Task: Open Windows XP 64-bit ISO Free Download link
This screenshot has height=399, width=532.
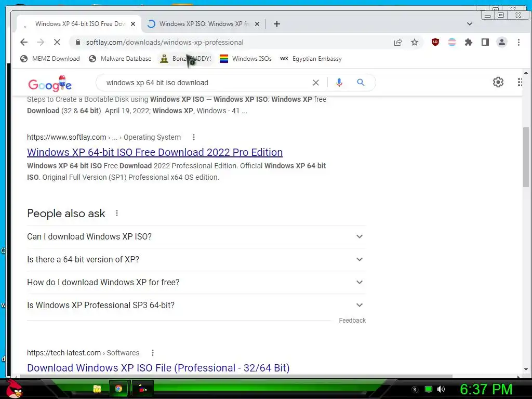Action: coord(155,152)
